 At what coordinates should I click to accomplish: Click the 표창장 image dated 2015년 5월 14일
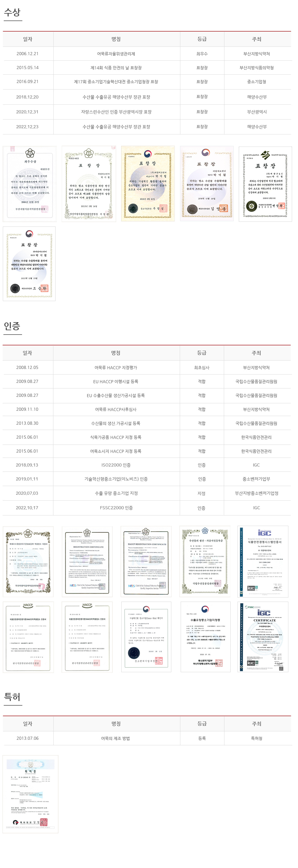coord(89,184)
